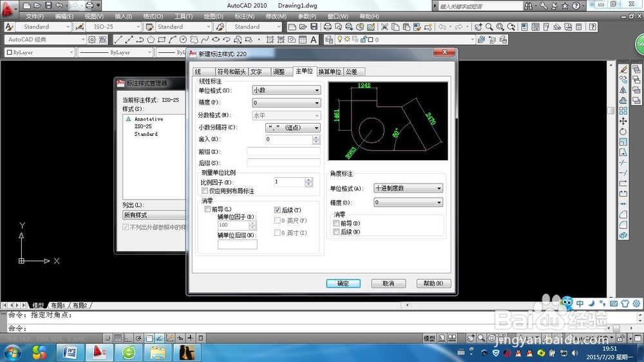644x362 pixels.
Task: Click the 前缀(X) prefix input field
Action: click(283, 151)
